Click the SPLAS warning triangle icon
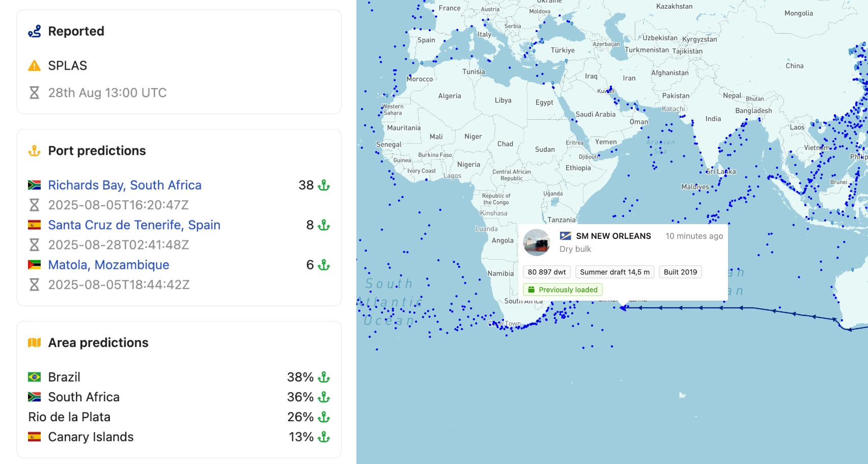 tap(34, 66)
